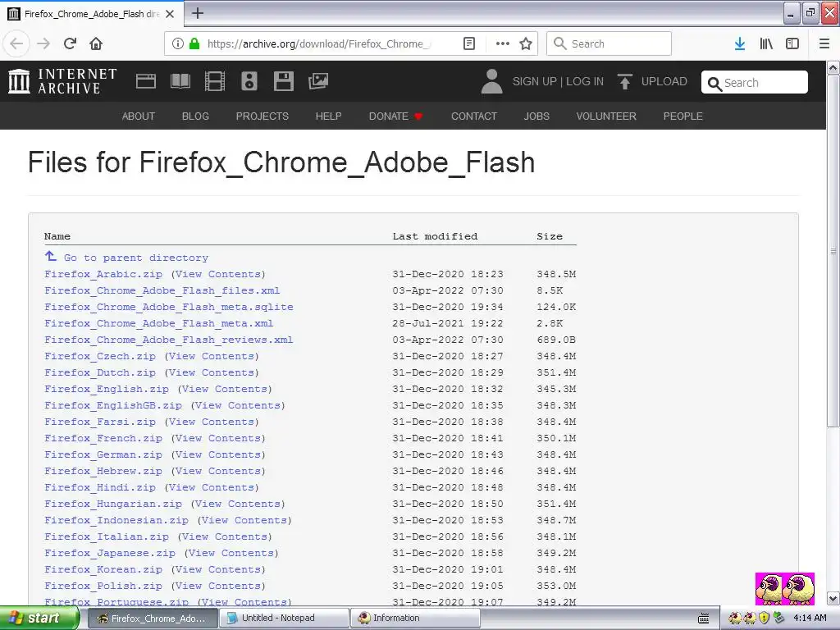840x630 pixels.
Task: Click the page scrollbar up arrow
Action: tap(833, 67)
